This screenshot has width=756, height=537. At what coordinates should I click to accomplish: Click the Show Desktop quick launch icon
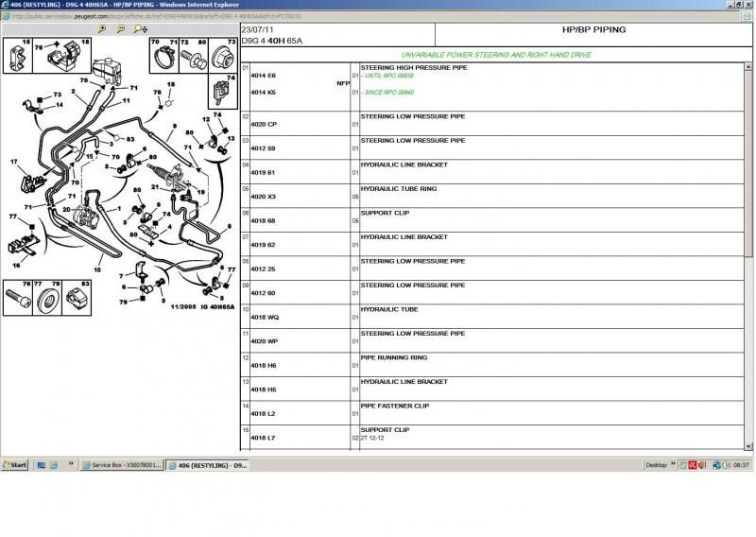pyautogui.click(x=42, y=465)
